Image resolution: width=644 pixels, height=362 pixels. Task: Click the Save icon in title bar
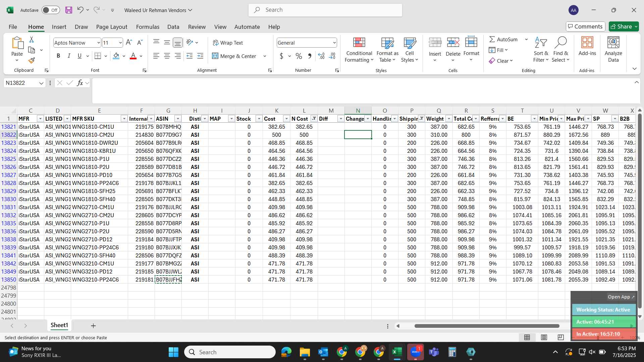69,10
